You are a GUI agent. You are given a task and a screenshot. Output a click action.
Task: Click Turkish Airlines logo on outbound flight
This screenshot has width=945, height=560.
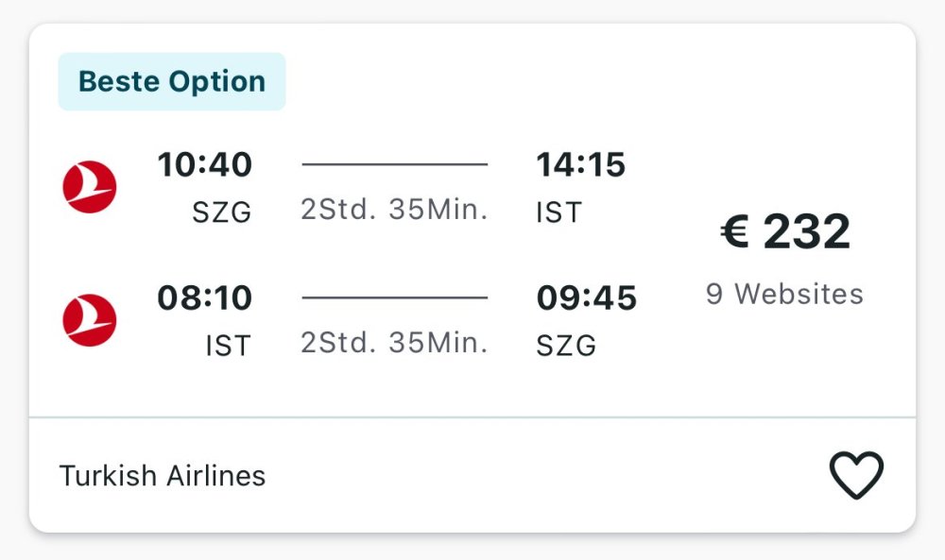click(89, 187)
